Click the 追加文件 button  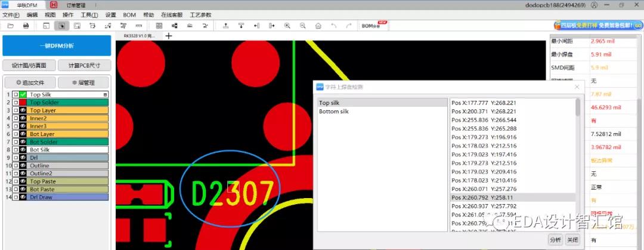[x=30, y=82]
